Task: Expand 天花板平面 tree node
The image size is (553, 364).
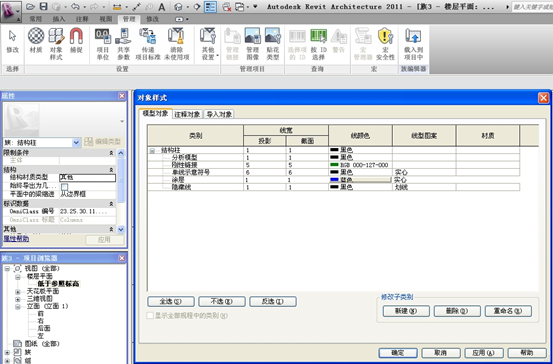Action: tap(18, 292)
